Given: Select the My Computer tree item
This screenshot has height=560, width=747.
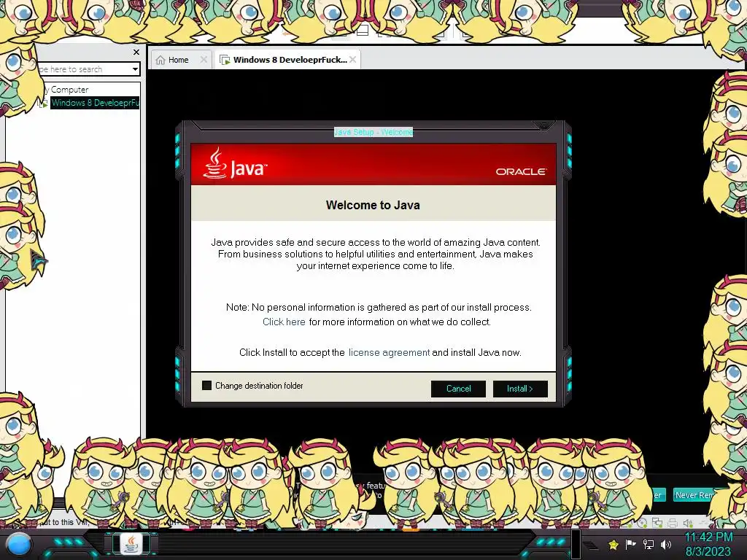Looking at the screenshot, I should click(66, 90).
